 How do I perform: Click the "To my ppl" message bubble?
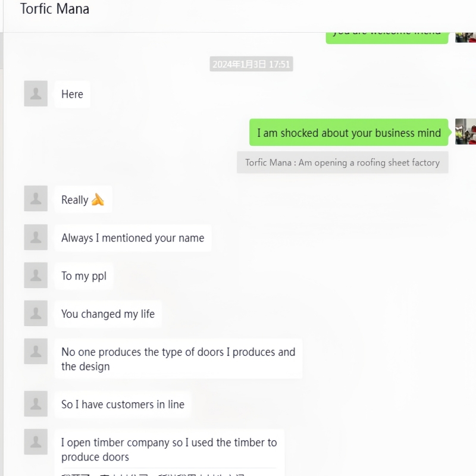click(84, 276)
